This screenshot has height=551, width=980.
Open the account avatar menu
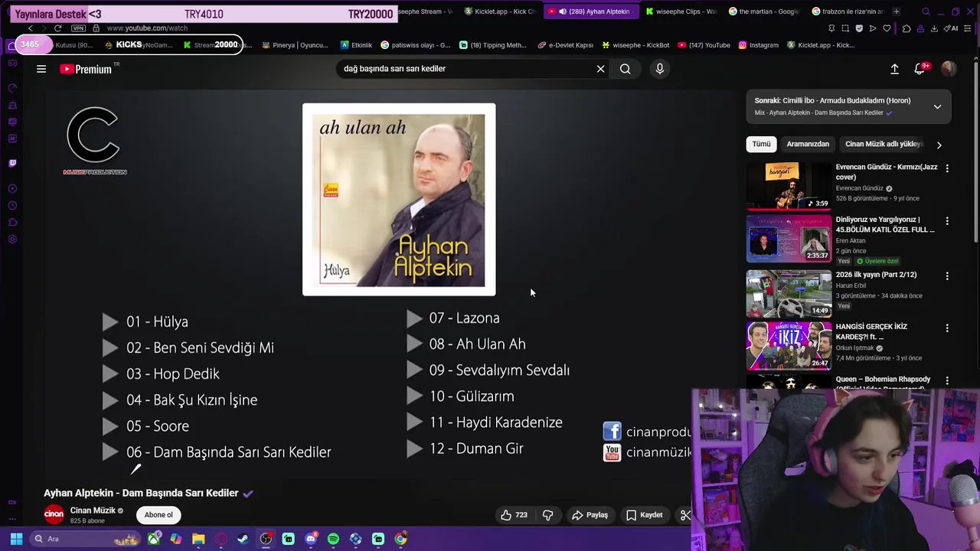949,69
